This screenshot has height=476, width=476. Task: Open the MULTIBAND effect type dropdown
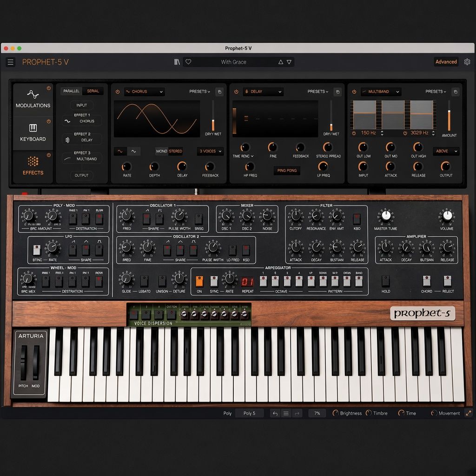[381, 92]
